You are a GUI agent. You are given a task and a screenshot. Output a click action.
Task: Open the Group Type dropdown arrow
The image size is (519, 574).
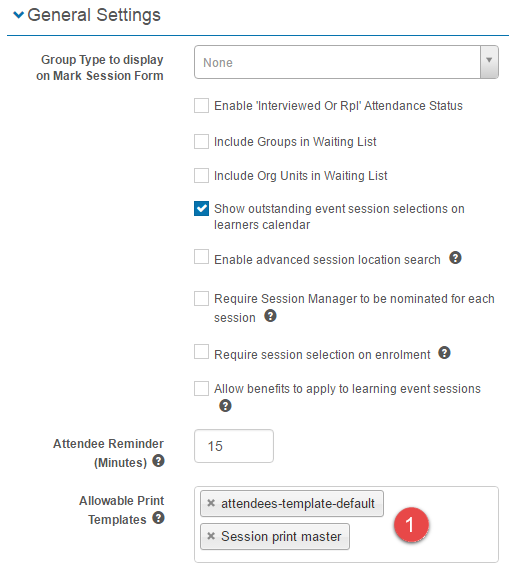click(489, 62)
